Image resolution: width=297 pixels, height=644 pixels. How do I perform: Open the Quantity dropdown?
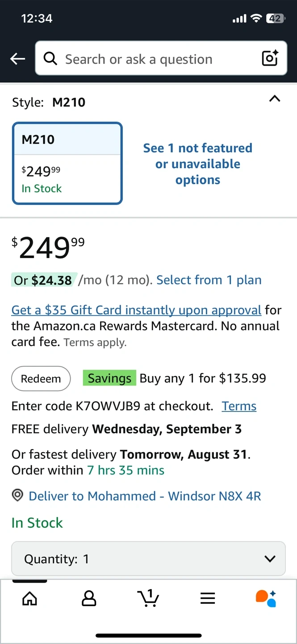tap(148, 559)
